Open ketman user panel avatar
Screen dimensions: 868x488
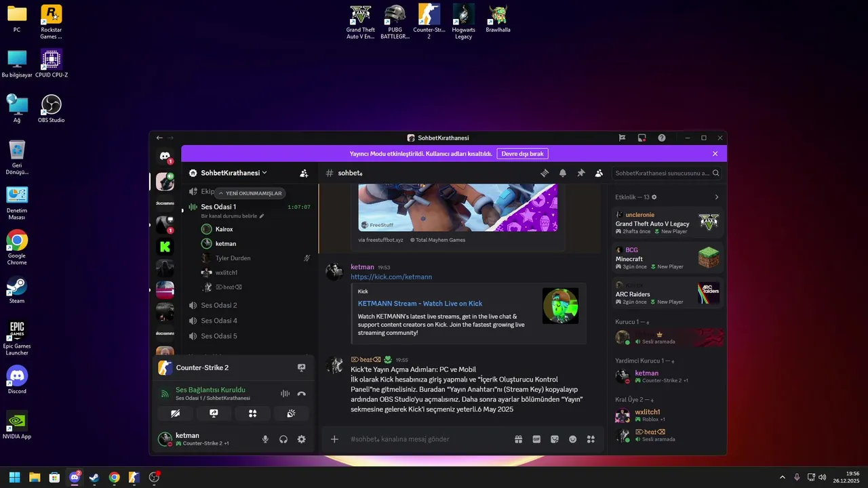click(165, 439)
